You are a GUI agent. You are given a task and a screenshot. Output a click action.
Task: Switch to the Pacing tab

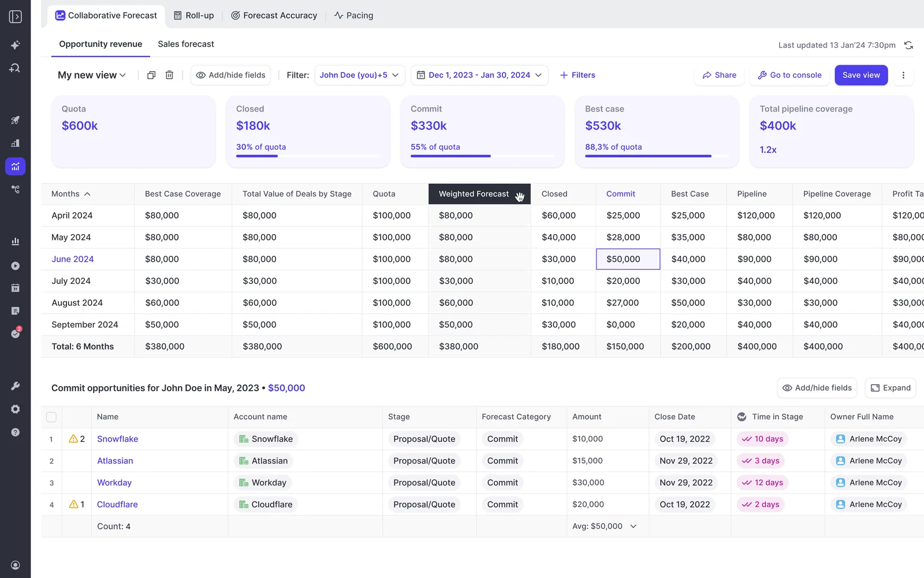353,16
